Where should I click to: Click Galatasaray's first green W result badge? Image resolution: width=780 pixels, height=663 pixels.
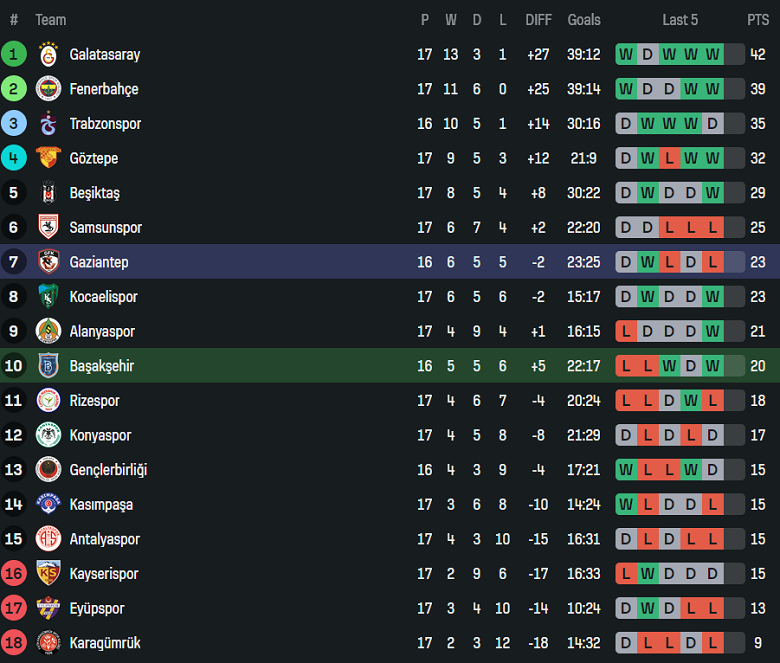tap(626, 55)
